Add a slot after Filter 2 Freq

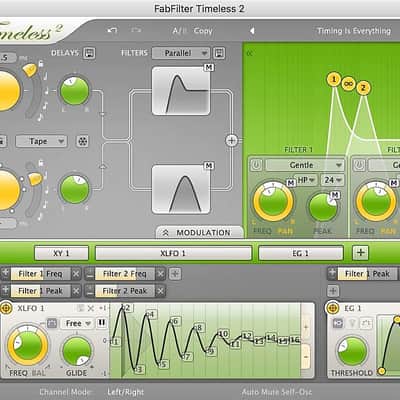click(175, 274)
